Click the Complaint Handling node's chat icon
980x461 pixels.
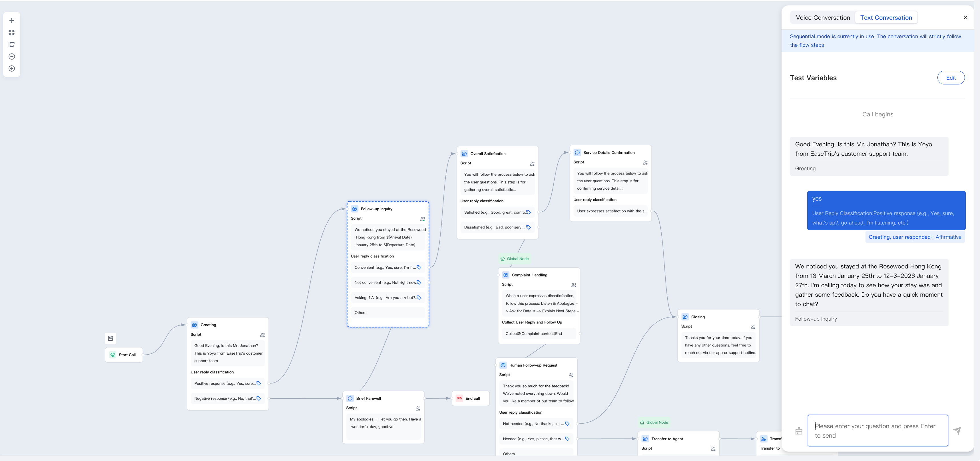[506, 275]
